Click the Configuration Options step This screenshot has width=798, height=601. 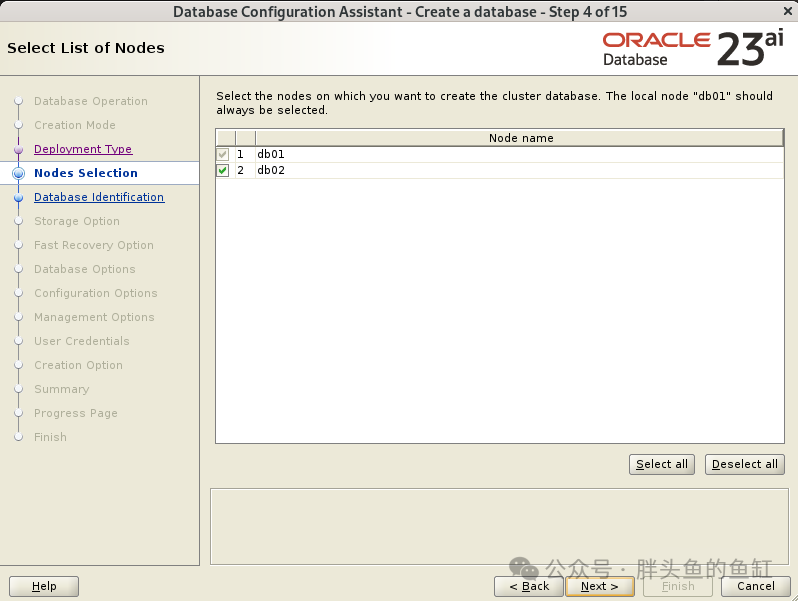[x=96, y=293]
